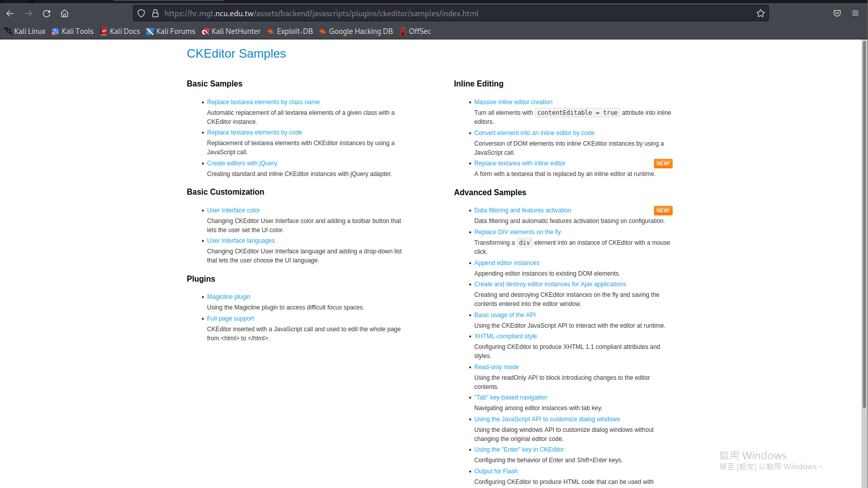This screenshot has width=868, height=488.
Task: Open the Pocket save icon
Action: (x=837, y=14)
